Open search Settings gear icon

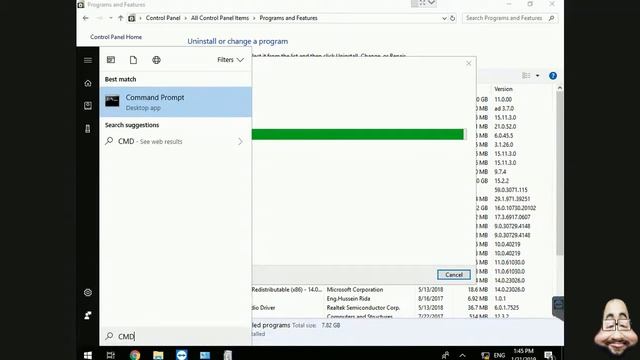[x=88, y=292]
